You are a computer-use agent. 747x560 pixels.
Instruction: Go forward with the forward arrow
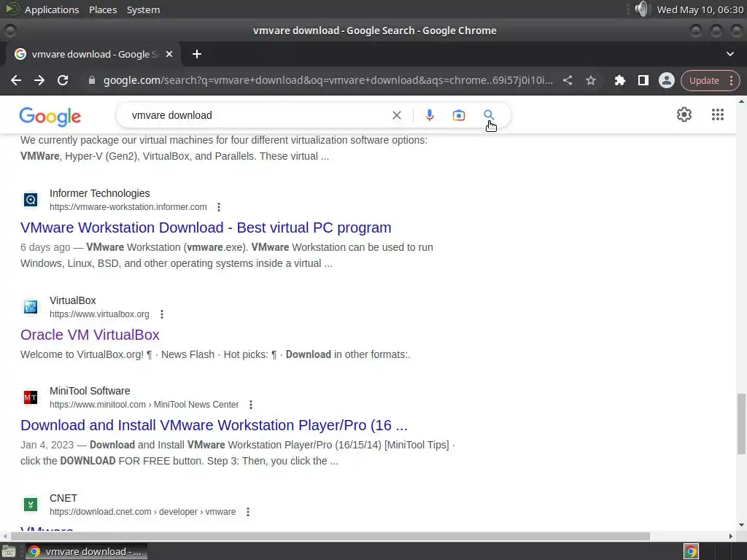39,80
